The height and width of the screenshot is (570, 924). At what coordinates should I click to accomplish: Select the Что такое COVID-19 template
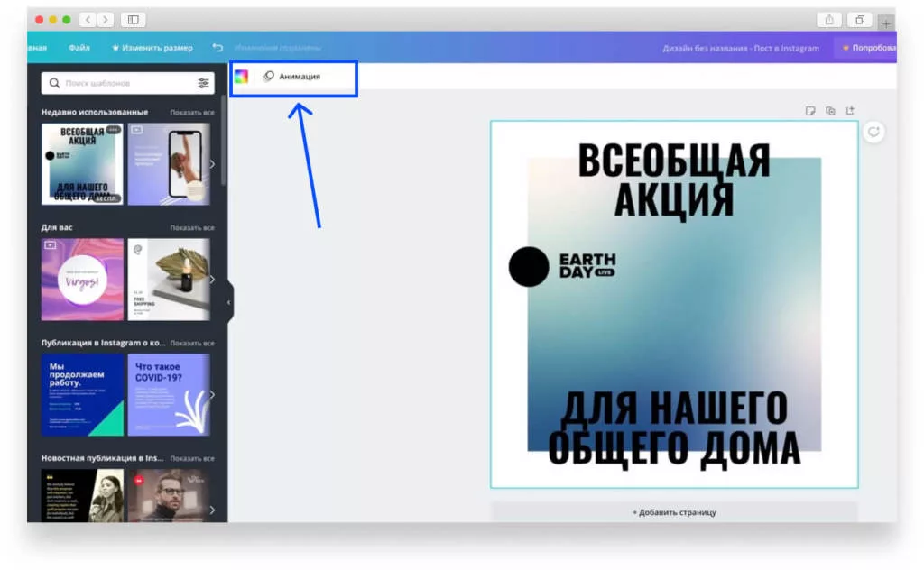tap(169, 395)
